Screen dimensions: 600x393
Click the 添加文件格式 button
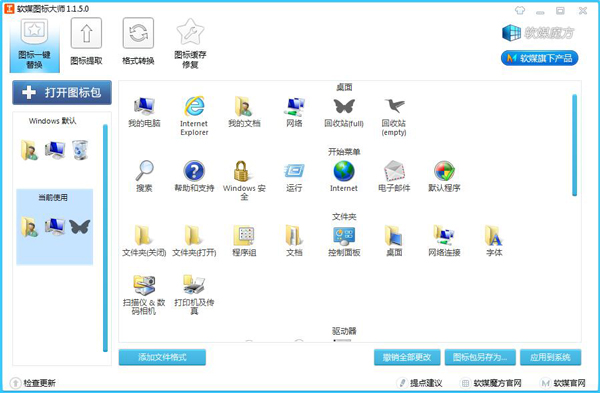(162, 357)
